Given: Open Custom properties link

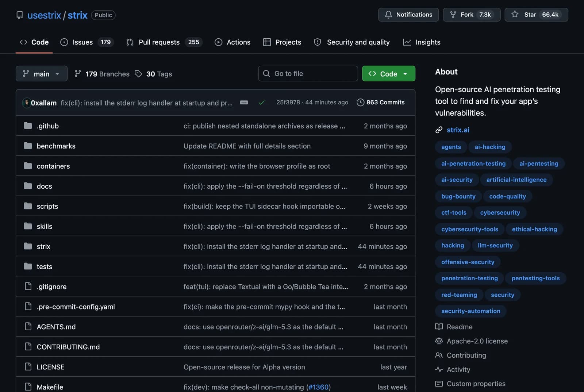Looking at the screenshot, I should (x=476, y=384).
